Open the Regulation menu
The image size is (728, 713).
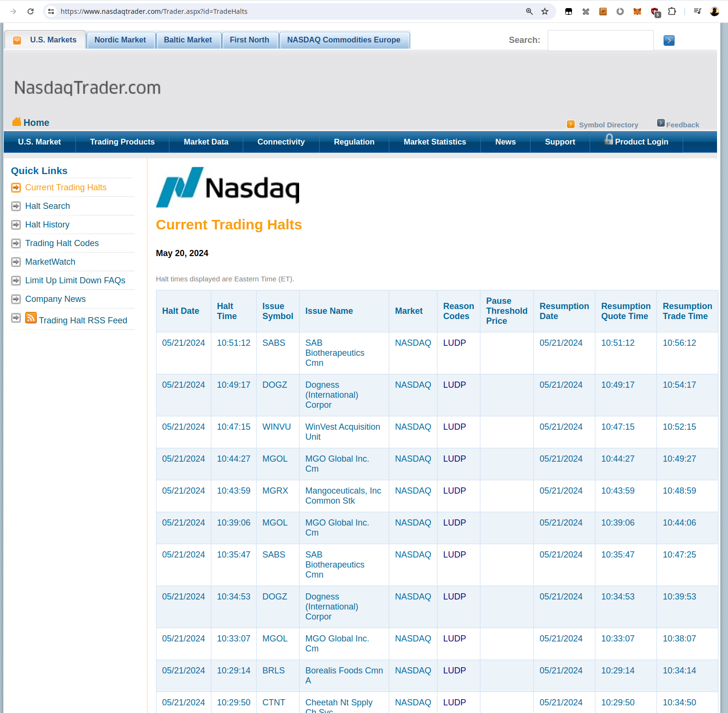pos(354,142)
